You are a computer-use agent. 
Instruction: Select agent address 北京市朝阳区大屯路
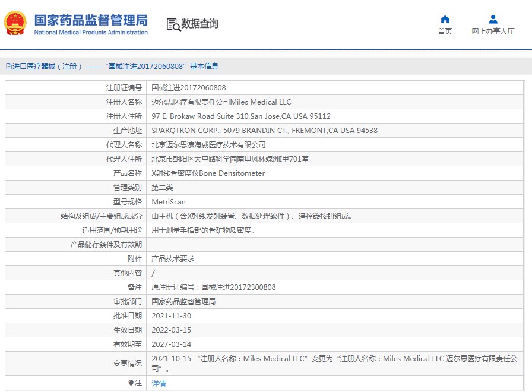click(x=230, y=159)
